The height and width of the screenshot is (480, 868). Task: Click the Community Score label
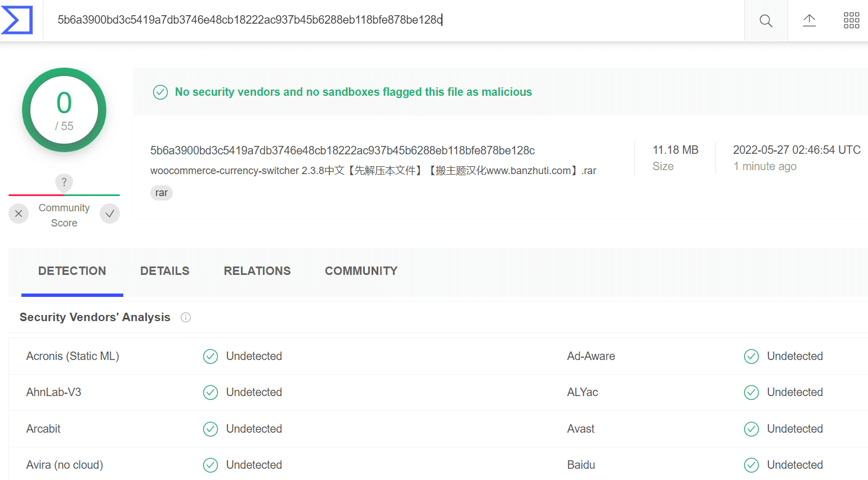(x=64, y=215)
